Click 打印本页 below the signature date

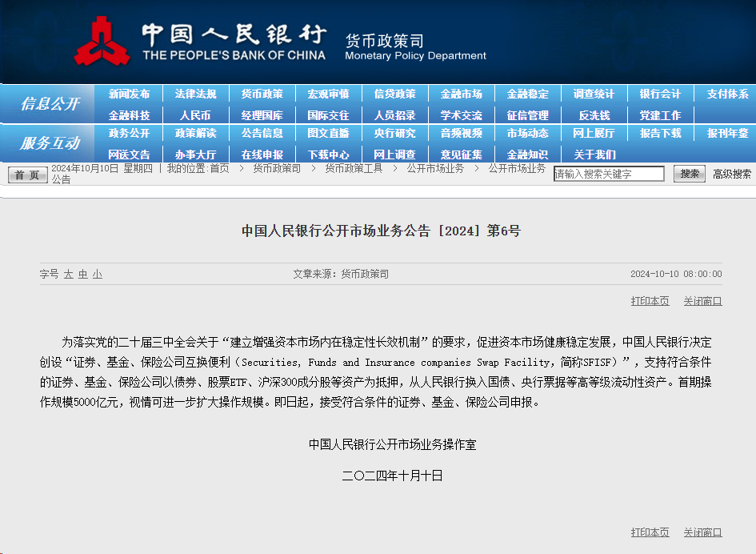650,532
